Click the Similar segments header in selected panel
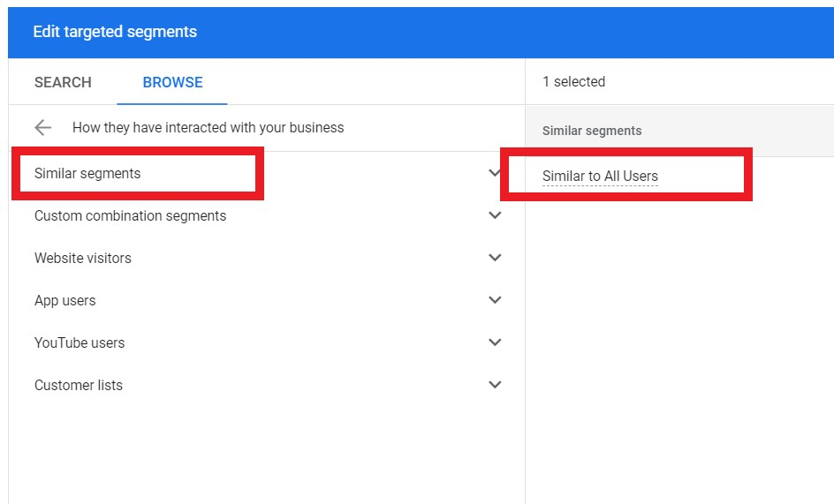This screenshot has height=504, width=834. (591, 131)
